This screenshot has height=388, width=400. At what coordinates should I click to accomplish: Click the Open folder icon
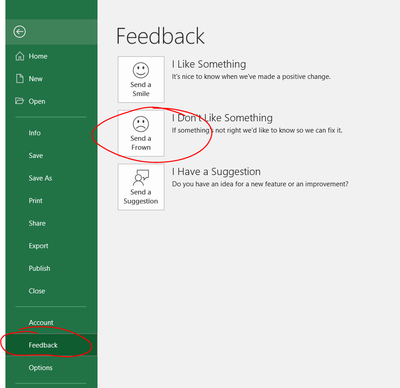20,101
